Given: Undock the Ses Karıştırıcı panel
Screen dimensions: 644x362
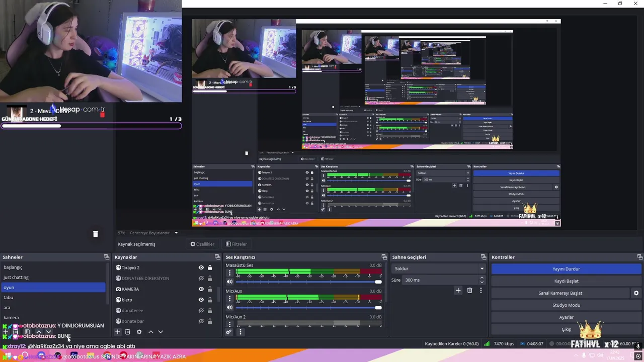Looking at the screenshot, I should tap(384, 257).
